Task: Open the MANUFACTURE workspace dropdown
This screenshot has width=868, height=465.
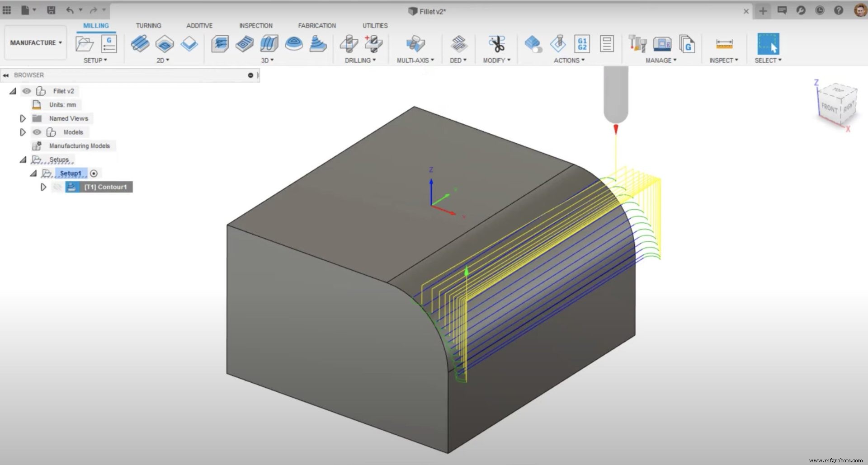Action: click(35, 42)
